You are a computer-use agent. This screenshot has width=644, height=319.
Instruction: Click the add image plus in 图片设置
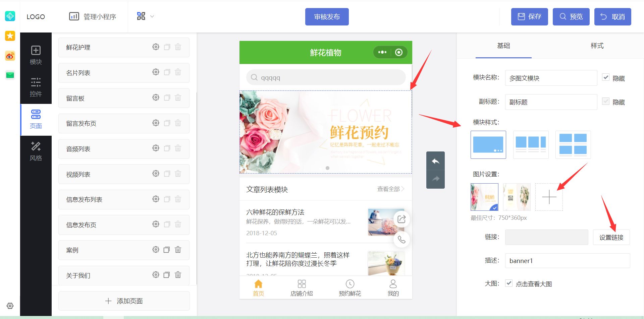[549, 197]
